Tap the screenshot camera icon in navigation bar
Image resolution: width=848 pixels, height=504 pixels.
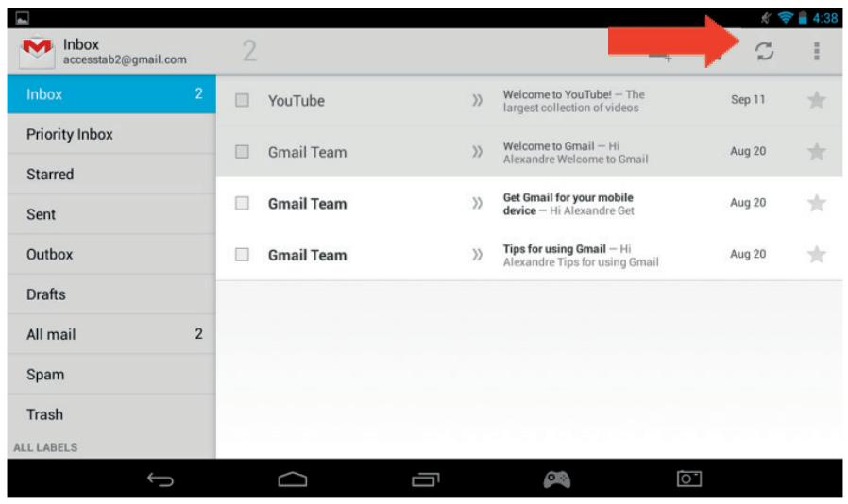689,479
